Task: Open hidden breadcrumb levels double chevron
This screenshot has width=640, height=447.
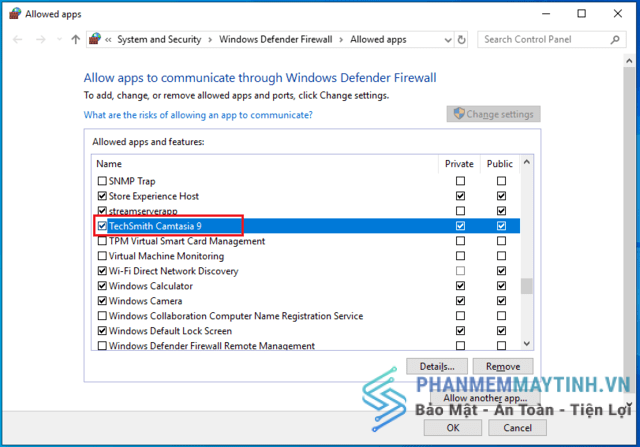Action: [x=108, y=40]
